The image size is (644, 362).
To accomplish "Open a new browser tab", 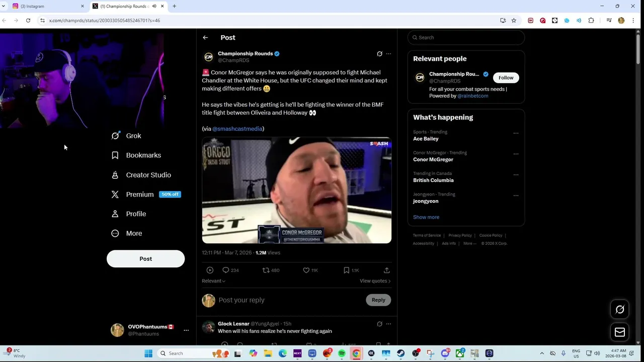I will coord(174,6).
